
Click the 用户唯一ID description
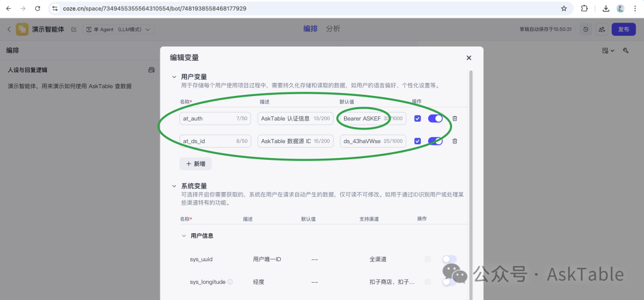pyautogui.click(x=267, y=259)
